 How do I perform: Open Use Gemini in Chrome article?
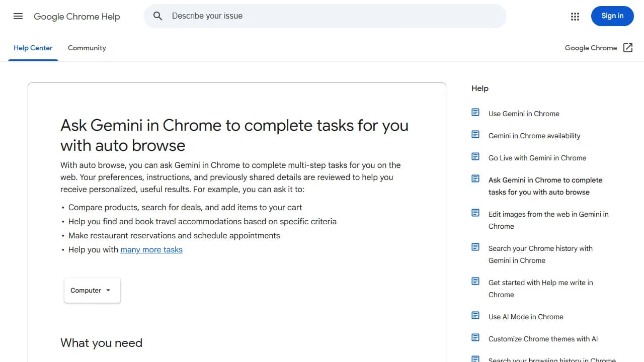click(524, 114)
